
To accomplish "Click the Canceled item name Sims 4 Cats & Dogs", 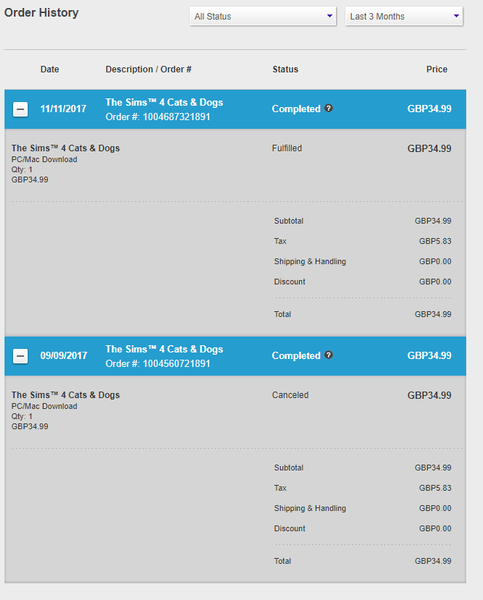I will [x=65, y=395].
